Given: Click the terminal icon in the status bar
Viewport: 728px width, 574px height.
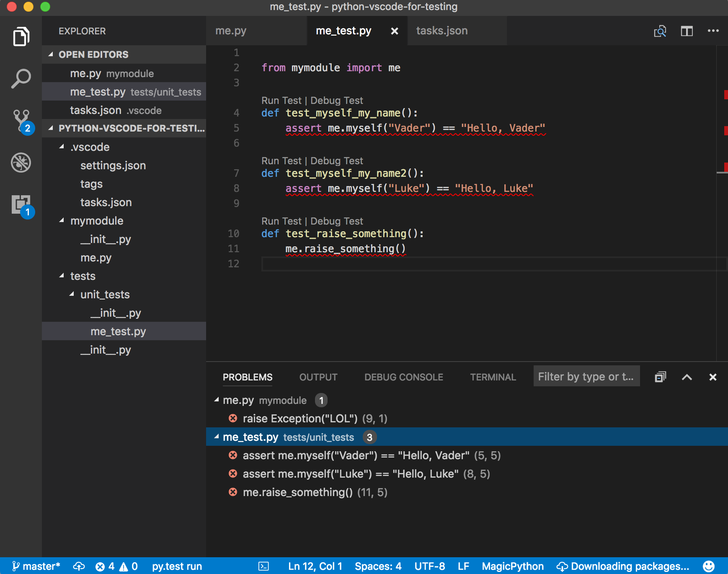Looking at the screenshot, I should [263, 566].
